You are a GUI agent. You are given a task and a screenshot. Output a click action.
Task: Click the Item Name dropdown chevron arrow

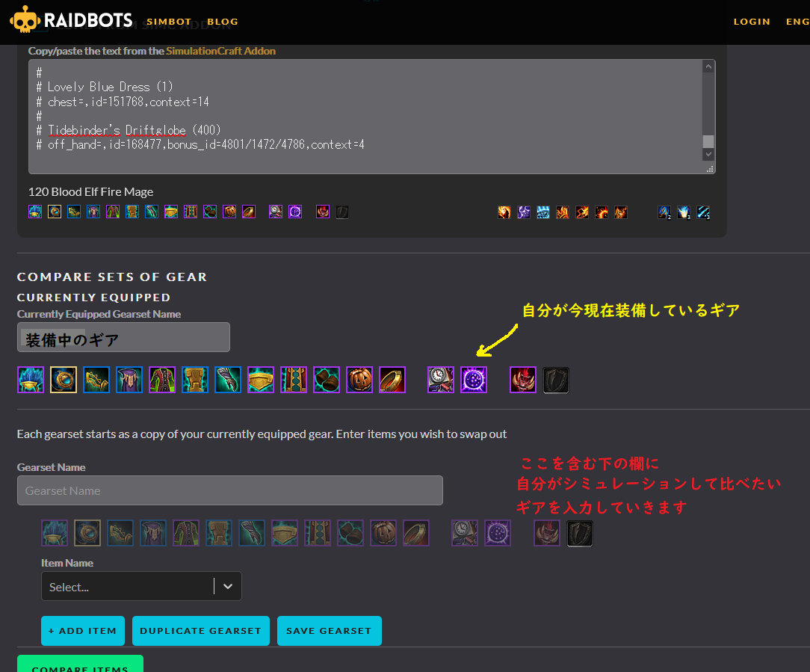tap(228, 586)
